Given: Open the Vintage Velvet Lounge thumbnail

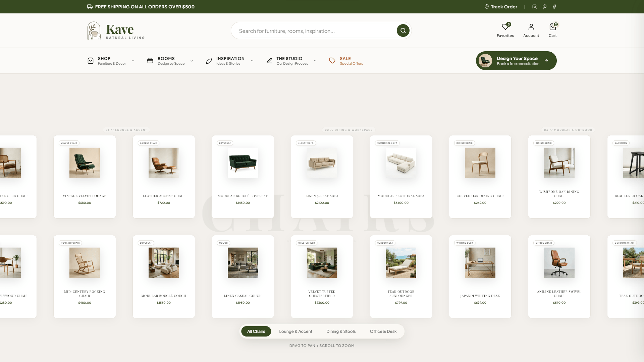Looking at the screenshot, I should click(x=85, y=163).
